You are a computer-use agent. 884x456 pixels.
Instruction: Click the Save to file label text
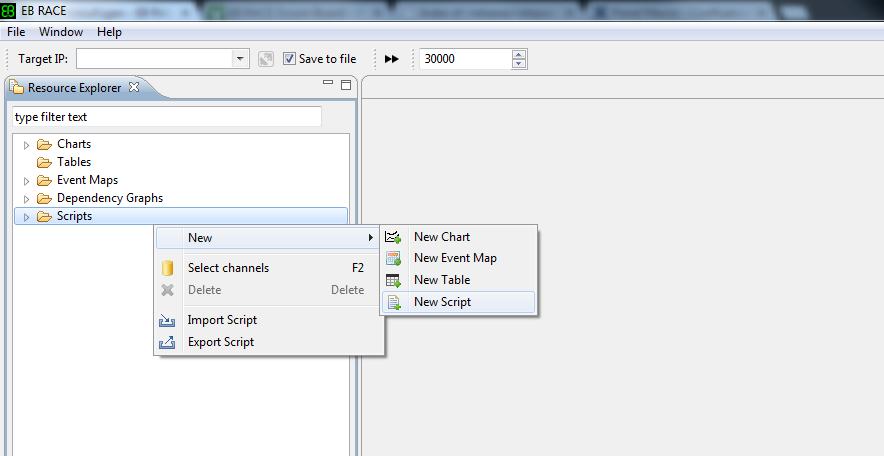tap(328, 59)
